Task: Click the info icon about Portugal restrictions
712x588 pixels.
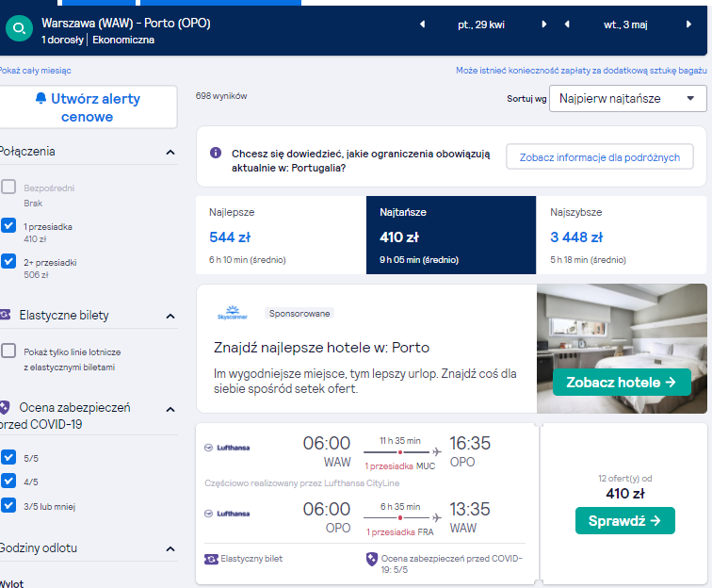Action: pyautogui.click(x=216, y=153)
